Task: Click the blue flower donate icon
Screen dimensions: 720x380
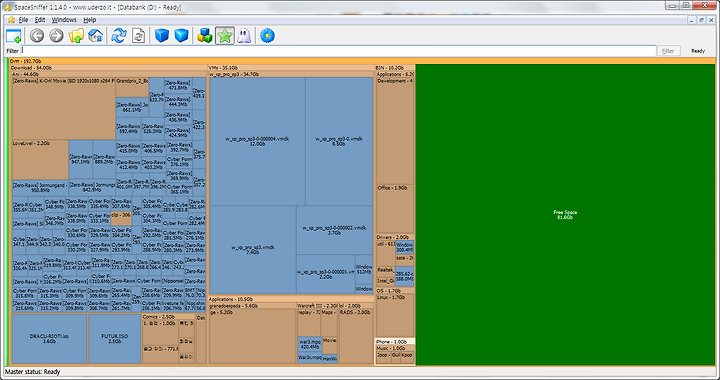Action: click(267, 36)
